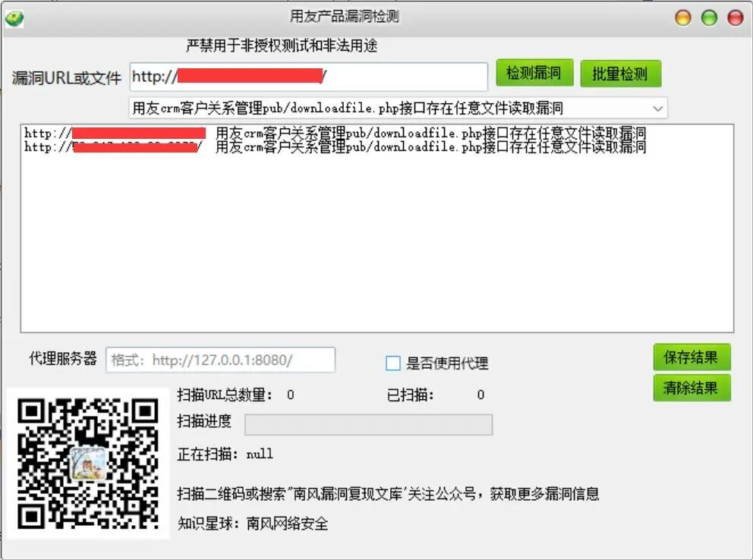The image size is (753, 560).
Task: Click the 扫描进度 progress bar
Action: pos(368,425)
